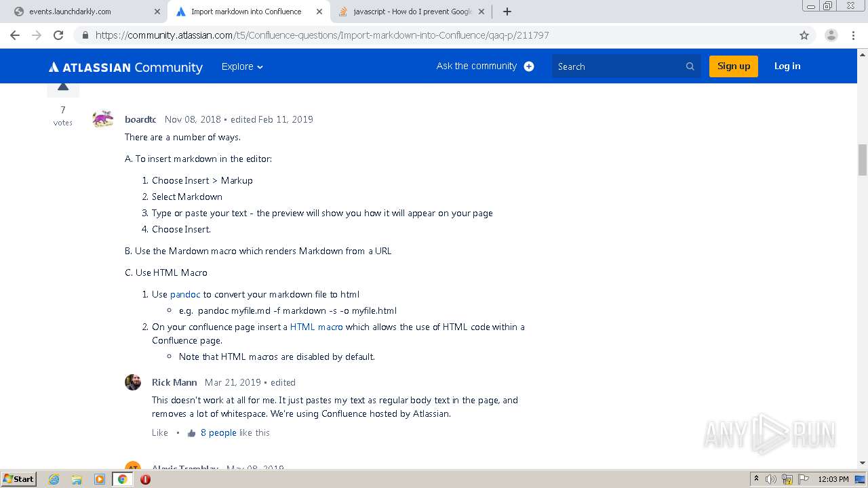This screenshot has width=868, height=488.
Task: Switch to the javascript How do I prevent Google tab
Action: click(x=411, y=12)
